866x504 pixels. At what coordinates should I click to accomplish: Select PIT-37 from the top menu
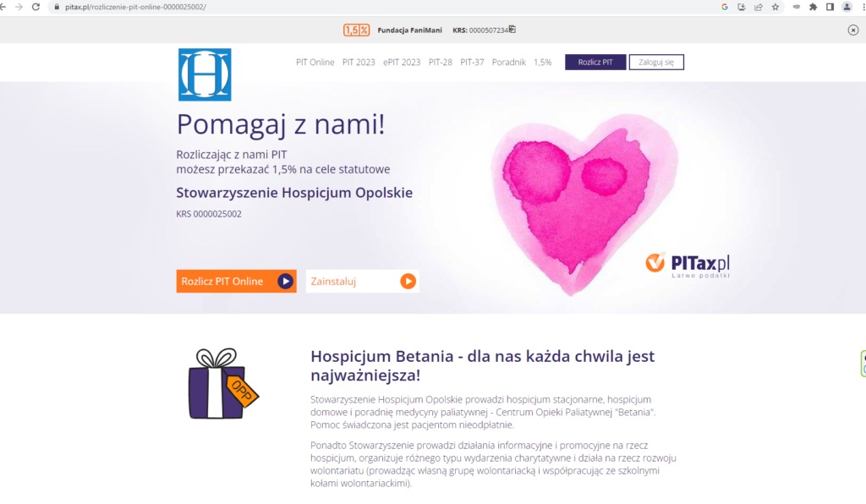point(472,63)
